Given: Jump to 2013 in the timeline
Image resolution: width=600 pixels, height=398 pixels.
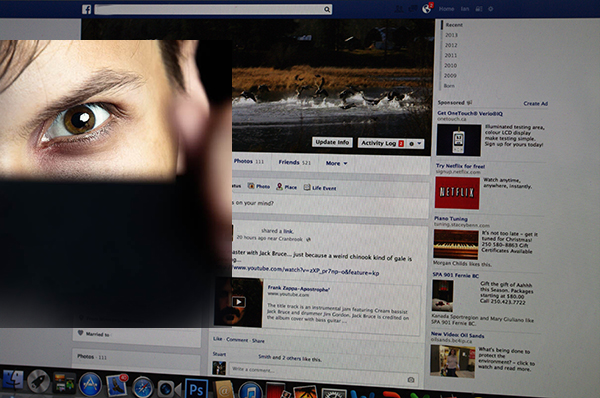Looking at the screenshot, I should (x=451, y=35).
